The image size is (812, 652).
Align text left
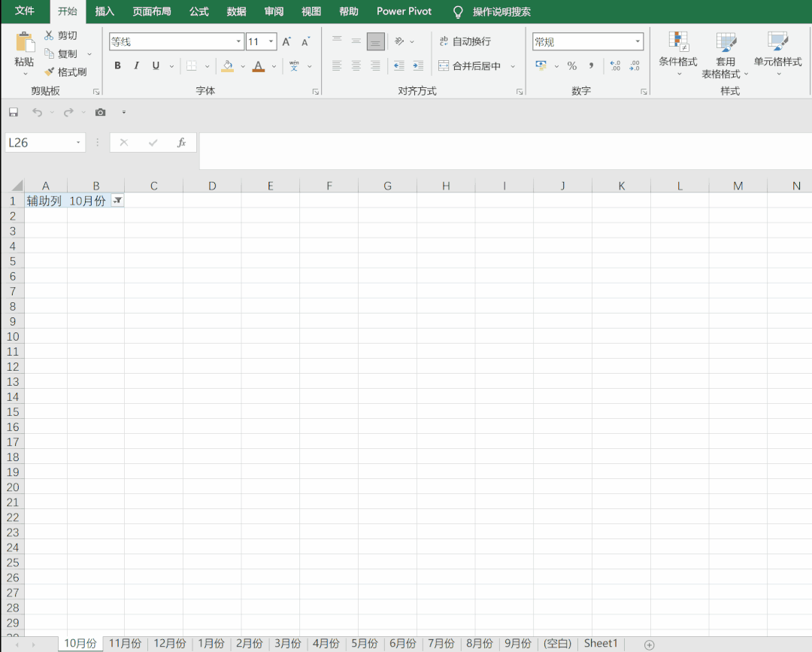point(337,65)
